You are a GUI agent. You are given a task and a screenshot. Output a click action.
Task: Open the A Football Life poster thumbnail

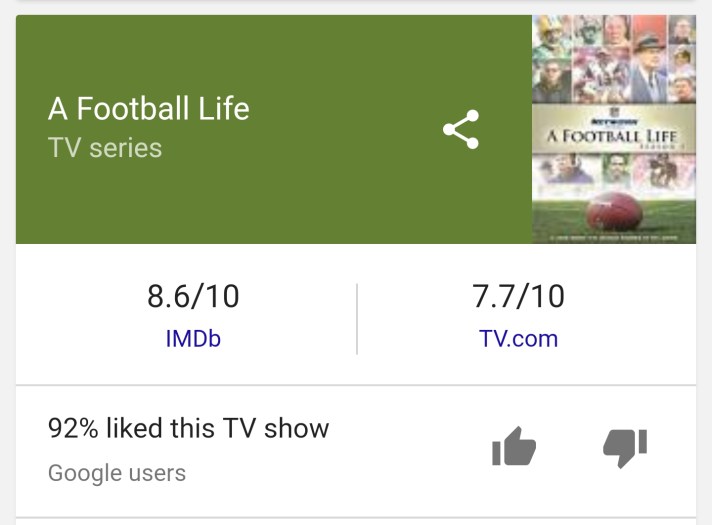coord(613,129)
